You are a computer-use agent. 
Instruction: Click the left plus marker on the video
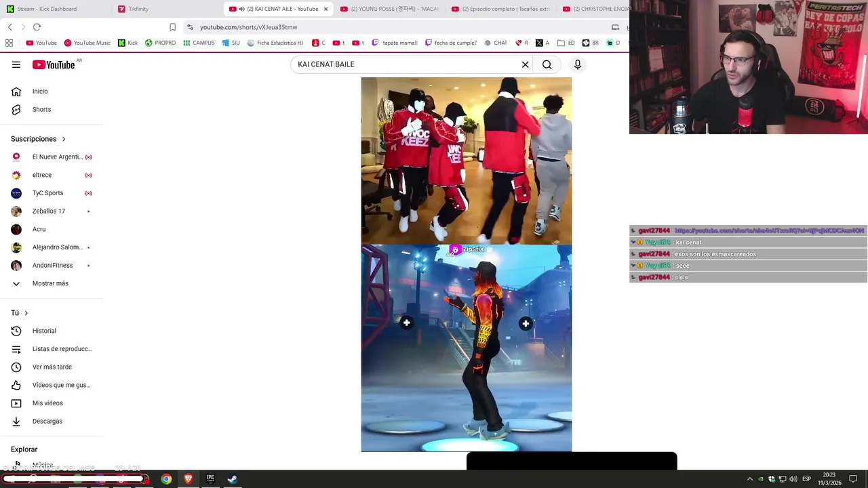tap(406, 323)
